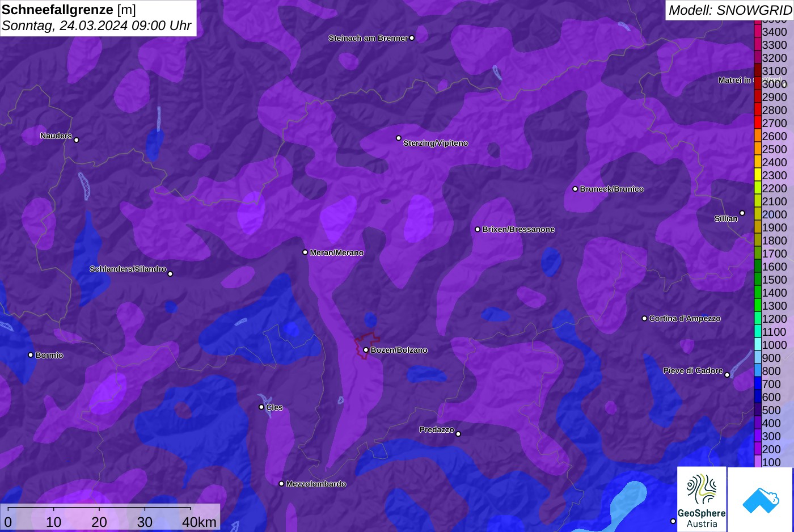794x532 pixels.
Task: Click the Sillian marker dot
Action: [x=742, y=213]
